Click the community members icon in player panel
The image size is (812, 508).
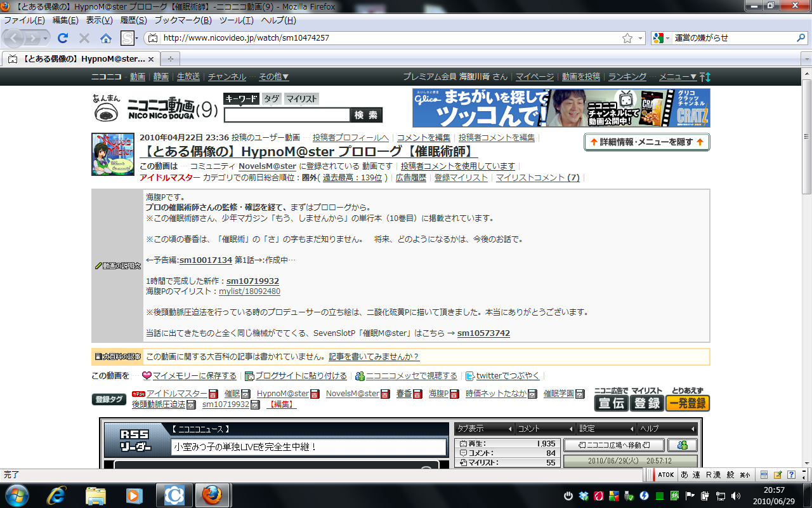(682, 445)
